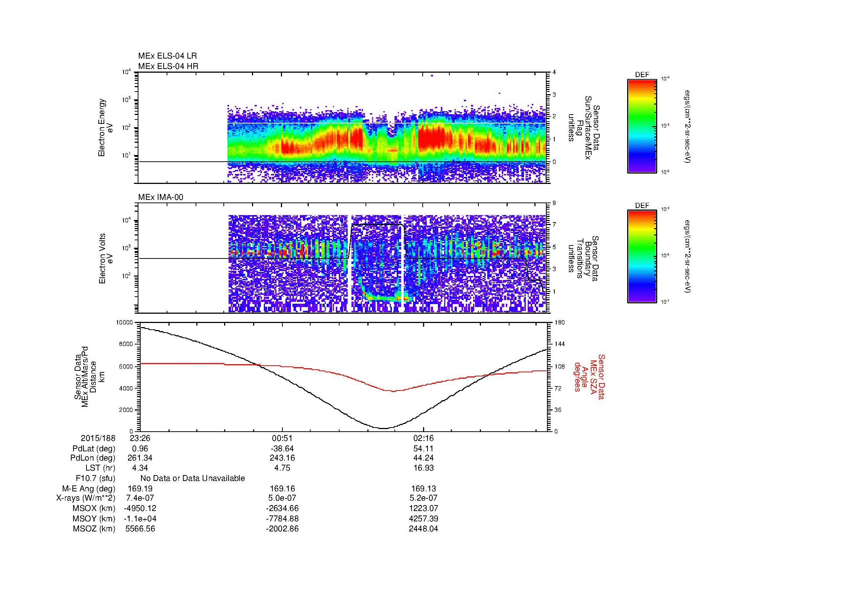
Task: Click the 'MSOZ (km)' row label
Action: click(x=94, y=529)
